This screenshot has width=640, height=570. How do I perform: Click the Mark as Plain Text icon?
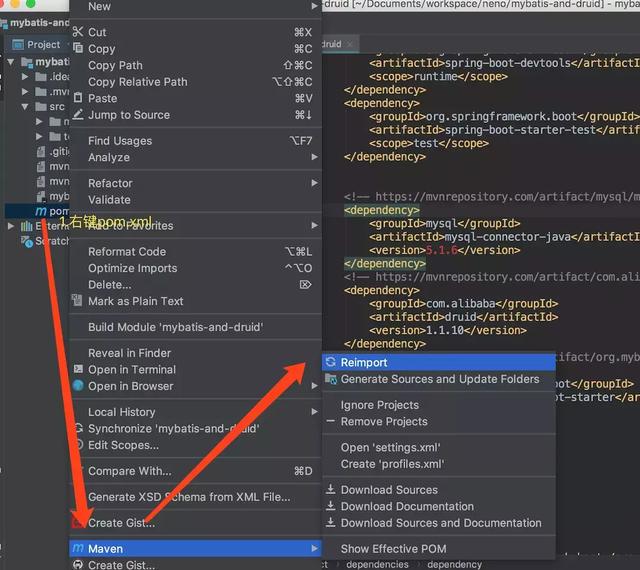(x=77, y=301)
